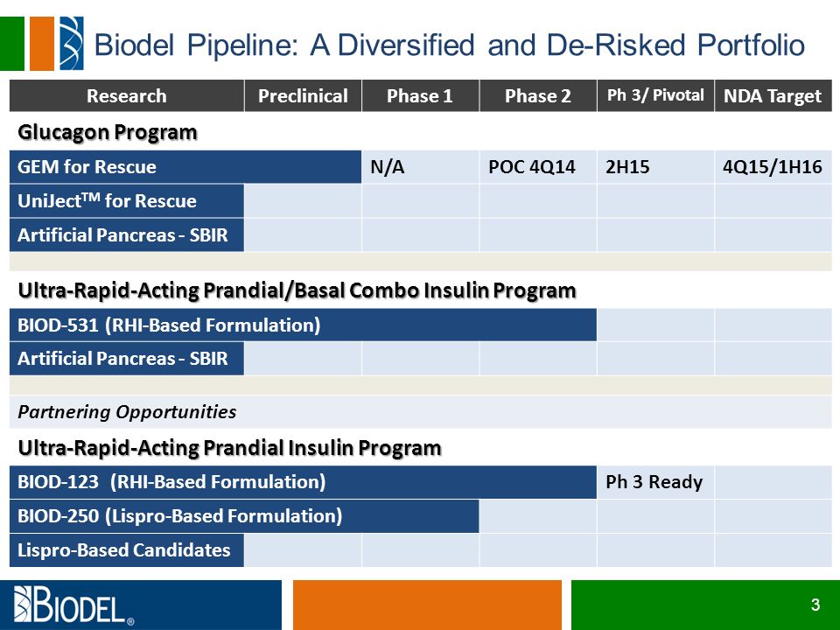This screenshot has height=630, width=840.
Task: Click the 'Phase 1' column header
Action: pyautogui.click(x=420, y=96)
